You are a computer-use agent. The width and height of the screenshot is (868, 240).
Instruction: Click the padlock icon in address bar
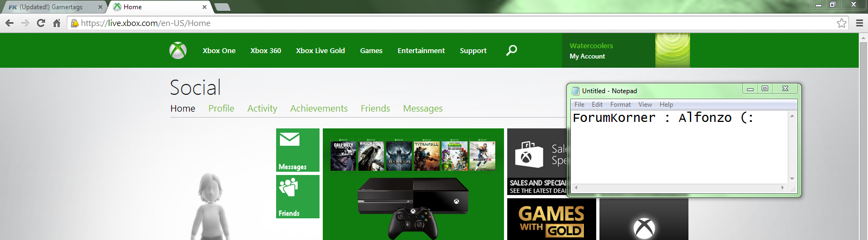pyautogui.click(x=75, y=23)
